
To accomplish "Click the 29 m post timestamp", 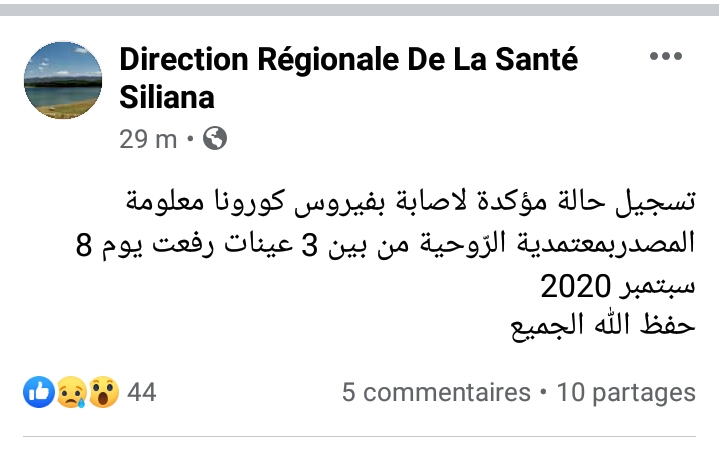I will [x=147, y=139].
